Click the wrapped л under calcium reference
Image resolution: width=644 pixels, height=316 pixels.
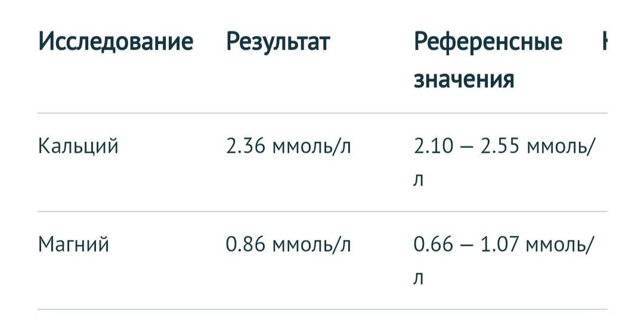tap(418, 181)
